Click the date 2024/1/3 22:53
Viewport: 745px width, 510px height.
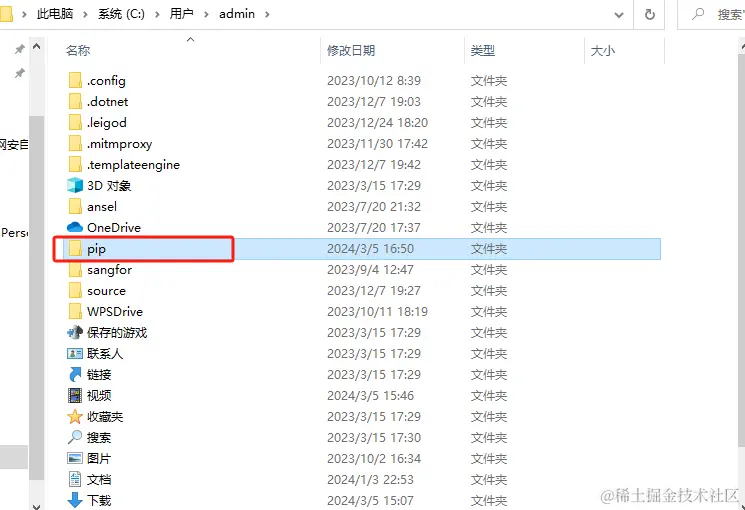[370, 479]
